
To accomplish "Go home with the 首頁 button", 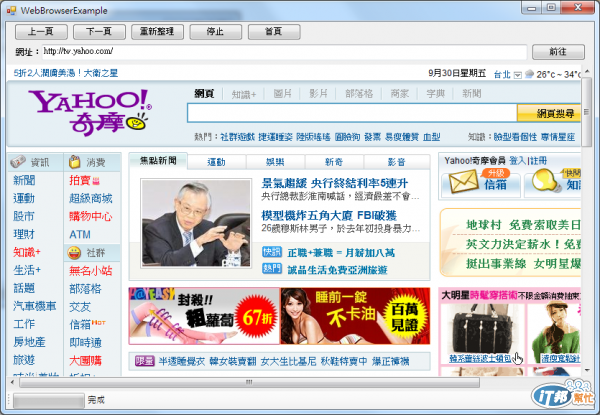I will (x=274, y=32).
